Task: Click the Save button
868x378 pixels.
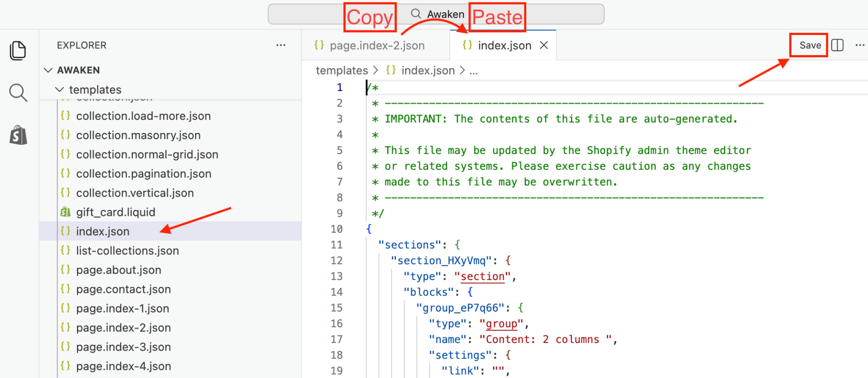Action: (x=810, y=45)
